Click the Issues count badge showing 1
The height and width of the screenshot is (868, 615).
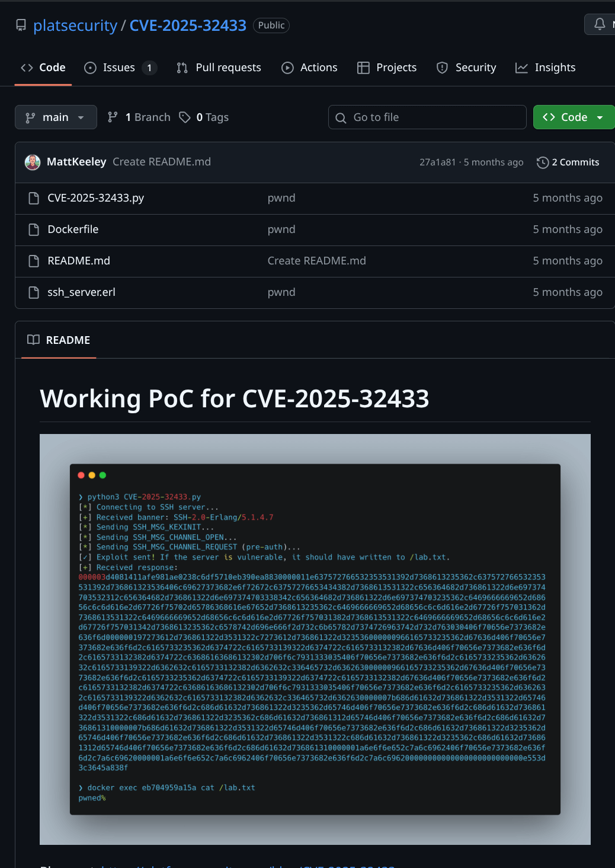coord(149,68)
